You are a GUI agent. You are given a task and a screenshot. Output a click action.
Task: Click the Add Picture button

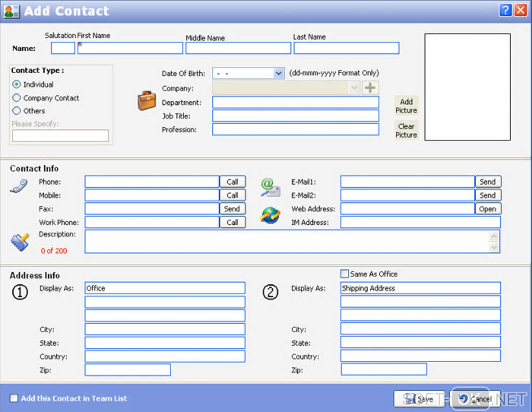[406, 106]
